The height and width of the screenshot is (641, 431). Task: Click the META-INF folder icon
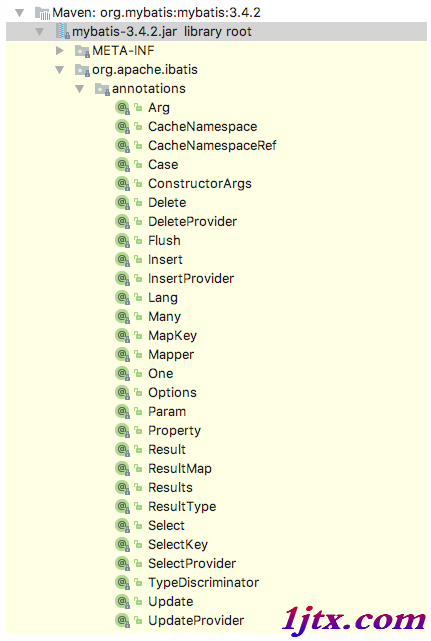(82, 51)
